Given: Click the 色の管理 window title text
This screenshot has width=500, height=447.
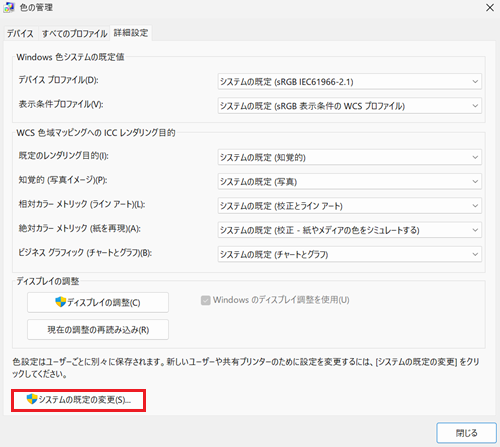Looking at the screenshot, I should point(36,8).
